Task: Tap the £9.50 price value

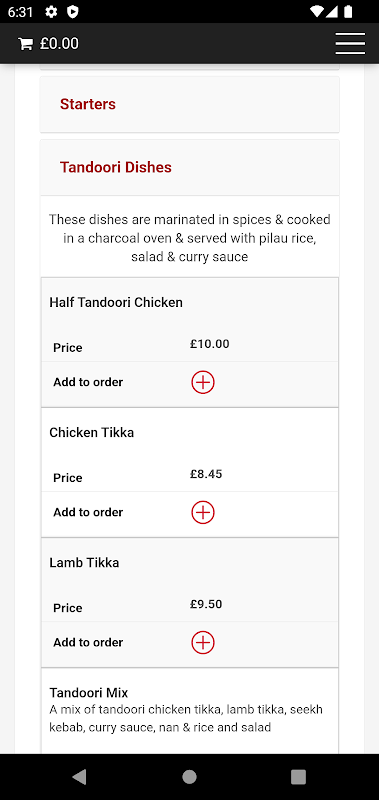Action: click(x=206, y=604)
